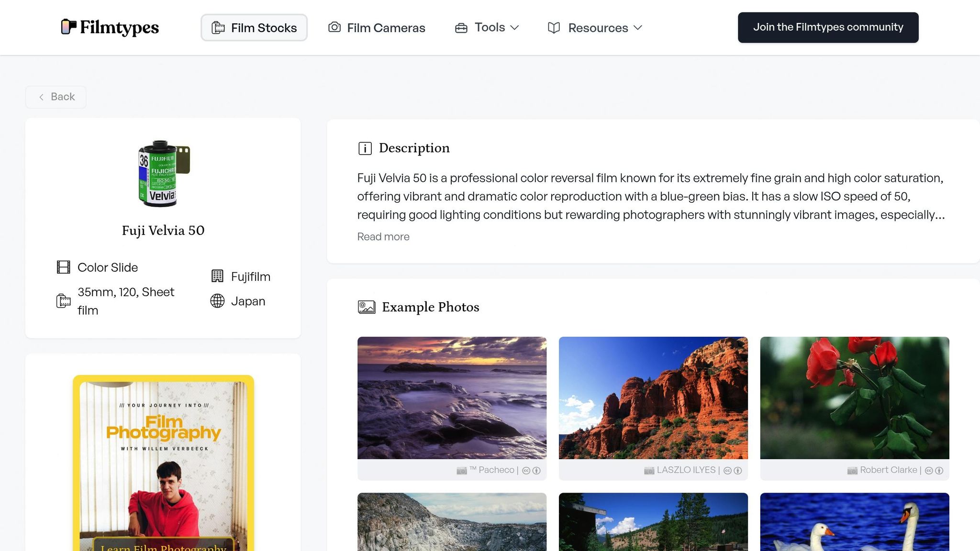The image size is (980, 551).
Task: View the purple sunset seascape photo
Action: point(452,398)
